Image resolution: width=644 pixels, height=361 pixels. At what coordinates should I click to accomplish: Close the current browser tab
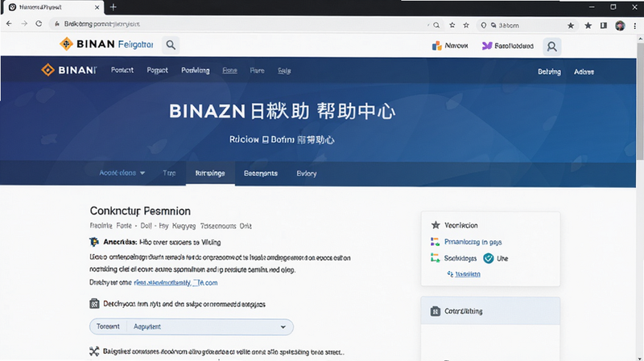click(97, 7)
